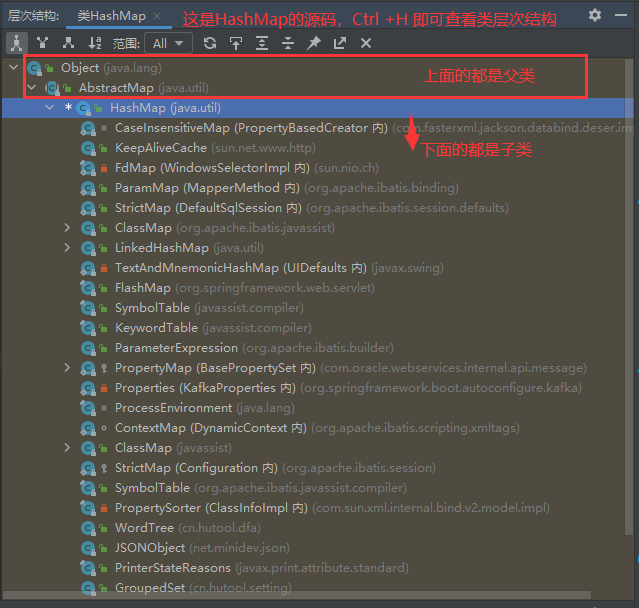This screenshot has width=639, height=608.
Task: Close hierarchy via toolbar X icon
Action: point(366,43)
